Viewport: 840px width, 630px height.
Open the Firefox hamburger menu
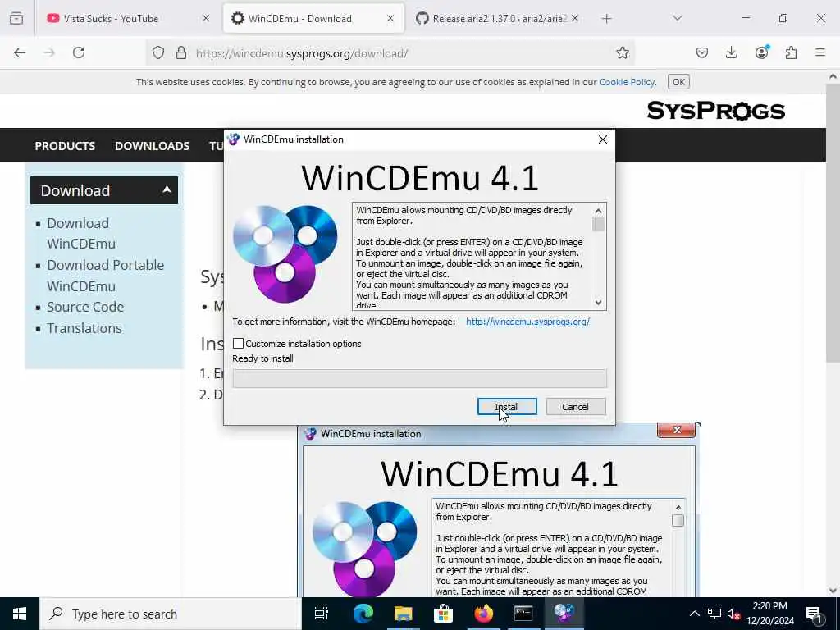pos(820,52)
